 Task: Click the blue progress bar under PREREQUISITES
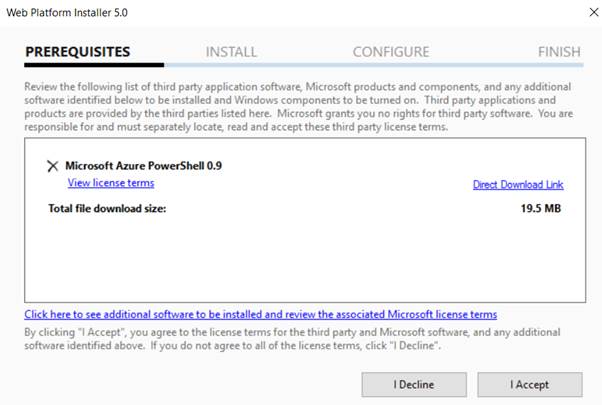pos(93,67)
